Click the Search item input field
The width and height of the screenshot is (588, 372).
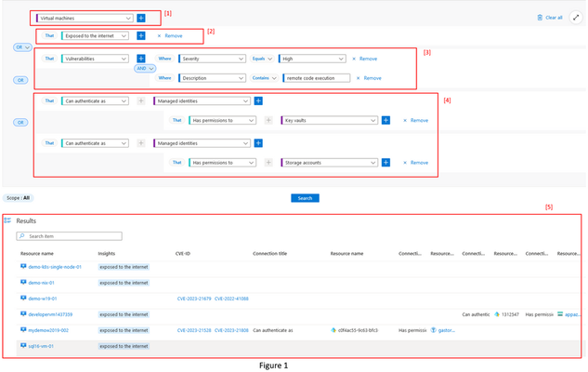(69, 236)
